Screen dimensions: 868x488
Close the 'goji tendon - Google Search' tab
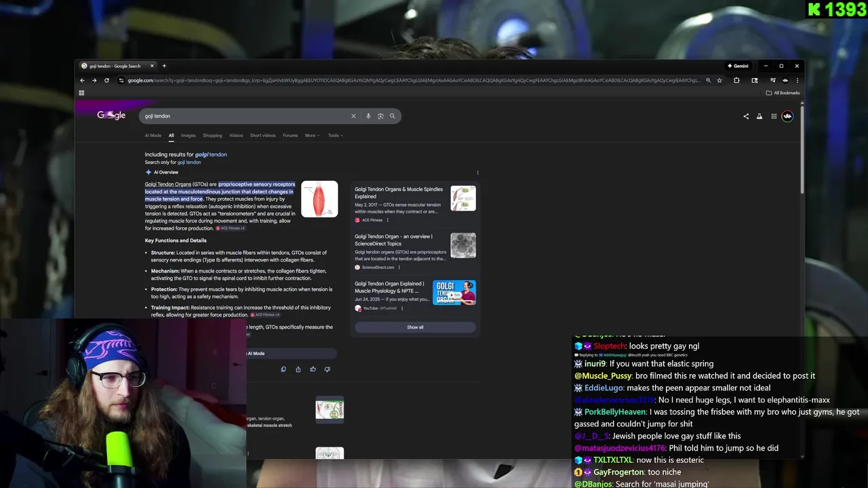point(152,66)
